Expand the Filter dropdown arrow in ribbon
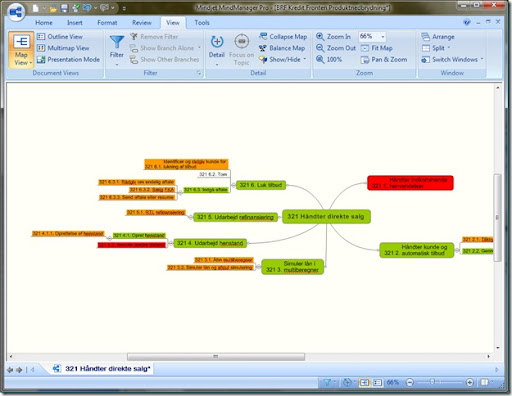The image size is (512, 396). (117, 65)
